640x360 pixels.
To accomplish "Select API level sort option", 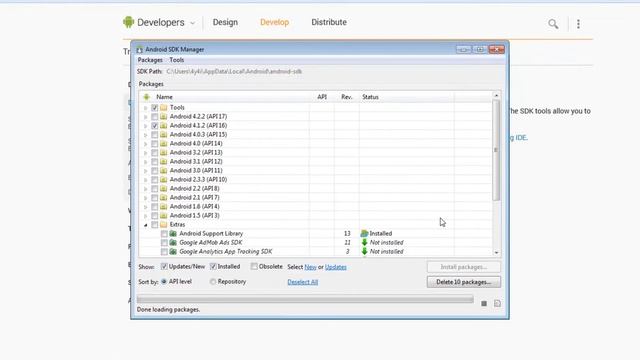I will [164, 282].
